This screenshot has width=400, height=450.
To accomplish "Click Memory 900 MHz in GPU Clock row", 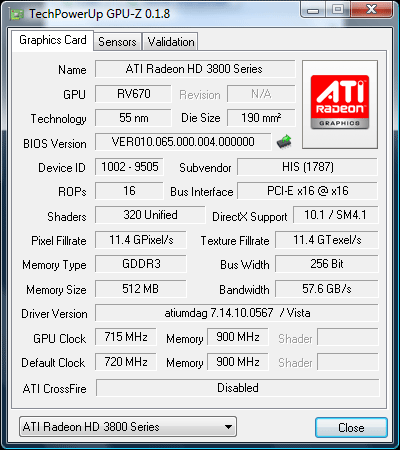I will 238,337.
